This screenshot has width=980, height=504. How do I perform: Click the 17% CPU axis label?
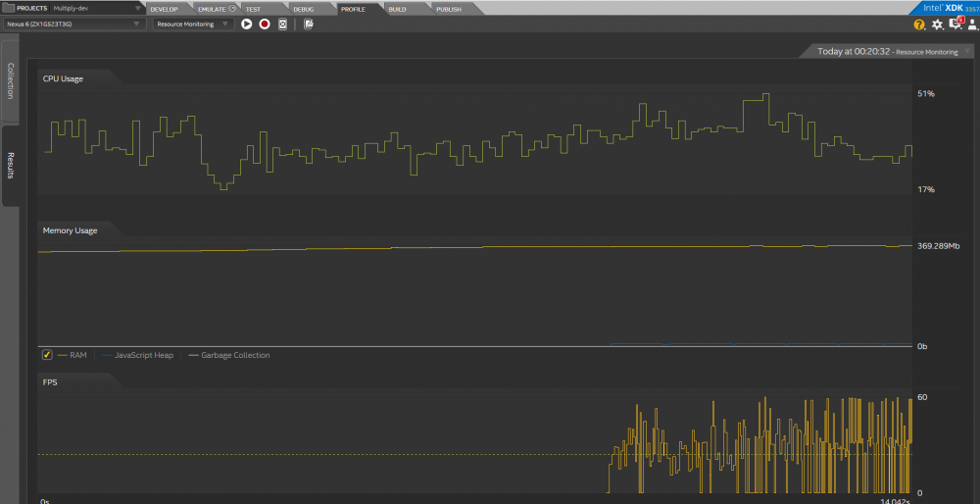click(926, 189)
